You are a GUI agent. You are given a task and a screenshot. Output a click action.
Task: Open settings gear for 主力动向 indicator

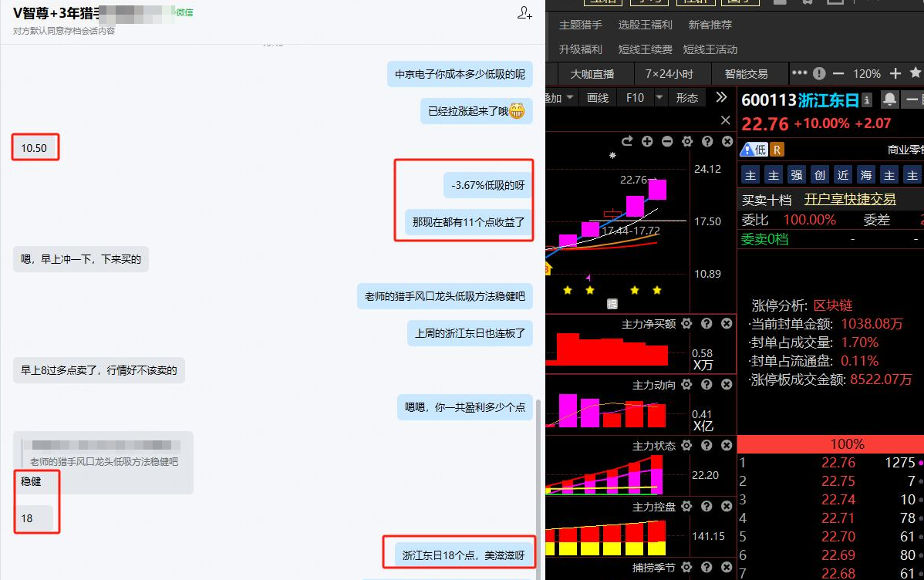[686, 384]
